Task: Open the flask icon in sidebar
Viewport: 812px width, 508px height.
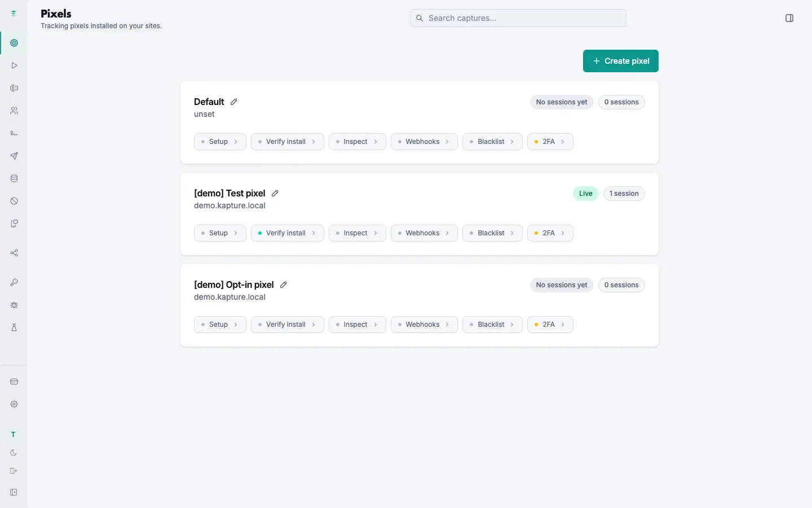Action: (x=14, y=327)
